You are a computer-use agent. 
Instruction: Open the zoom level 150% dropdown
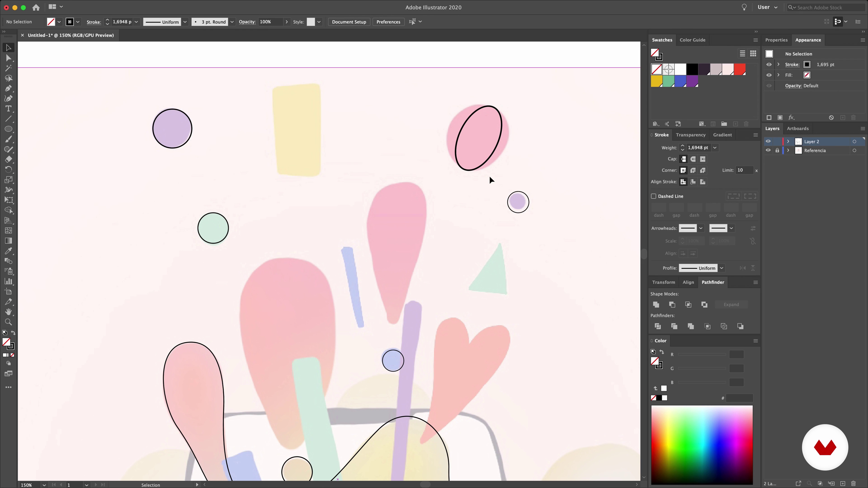point(44,485)
